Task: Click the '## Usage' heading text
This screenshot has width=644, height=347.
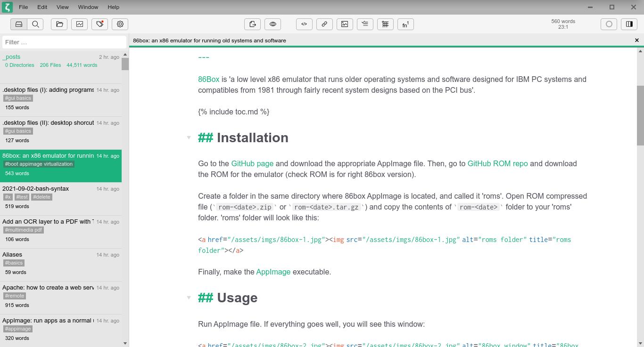Action: [228, 298]
